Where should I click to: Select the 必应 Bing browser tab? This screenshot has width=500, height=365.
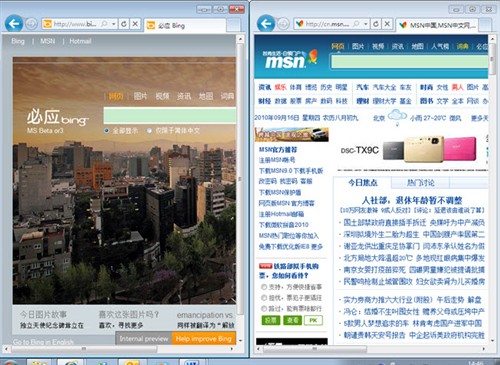[x=185, y=25]
